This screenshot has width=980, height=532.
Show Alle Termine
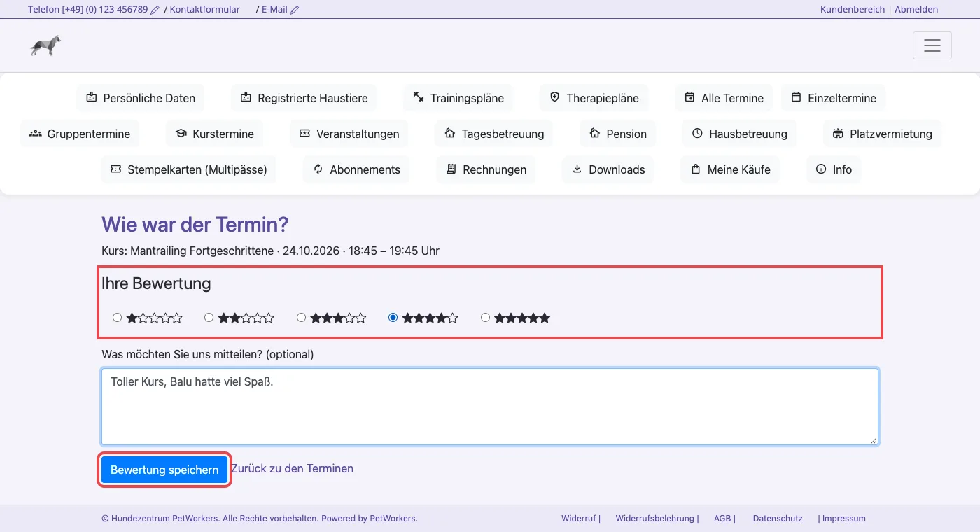[x=724, y=98]
